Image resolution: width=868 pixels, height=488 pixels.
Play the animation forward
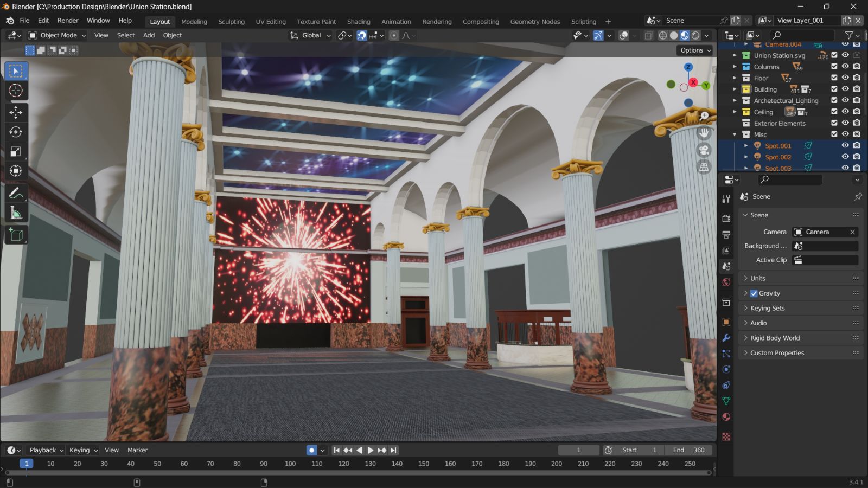(x=371, y=450)
